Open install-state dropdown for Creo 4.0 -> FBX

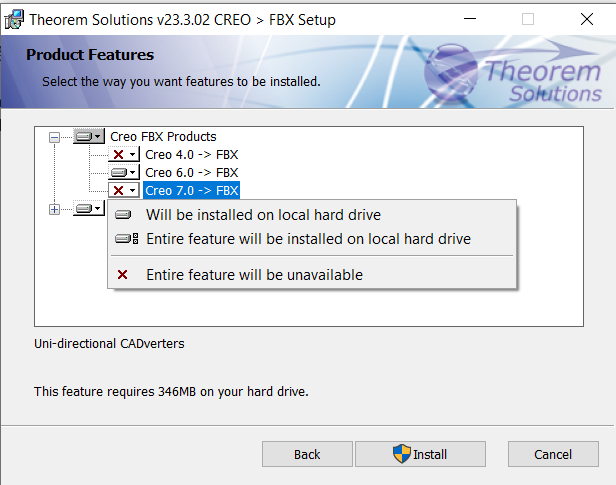click(124, 154)
